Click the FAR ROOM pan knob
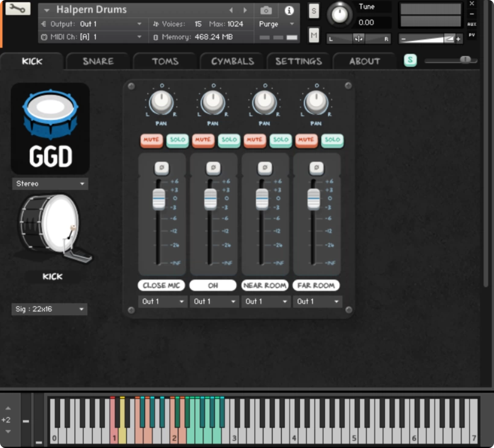This screenshot has width=494, height=448. point(316,102)
